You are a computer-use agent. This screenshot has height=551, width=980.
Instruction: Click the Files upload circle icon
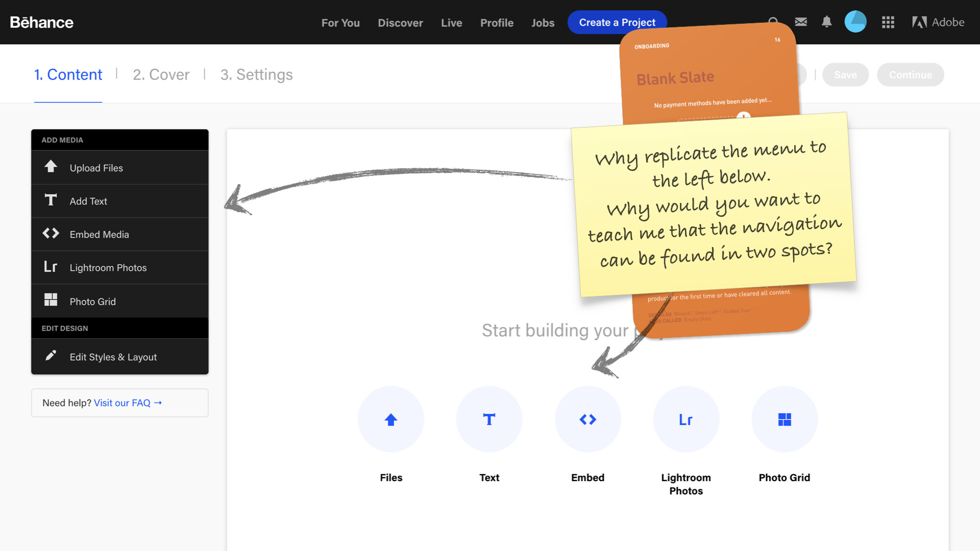coord(391,419)
